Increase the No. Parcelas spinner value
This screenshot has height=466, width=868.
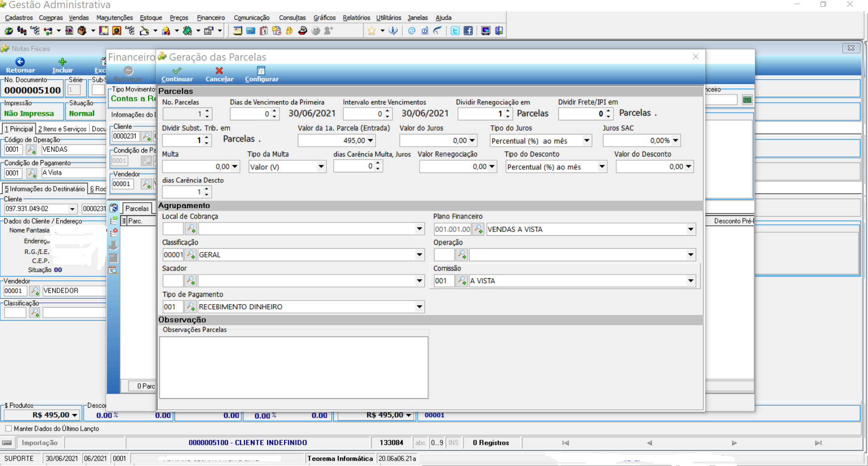click(207, 111)
